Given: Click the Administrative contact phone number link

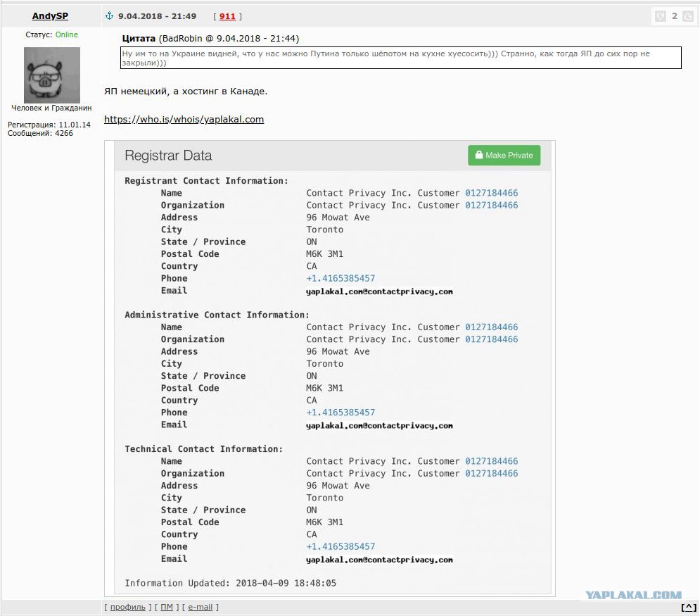Looking at the screenshot, I should [341, 413].
